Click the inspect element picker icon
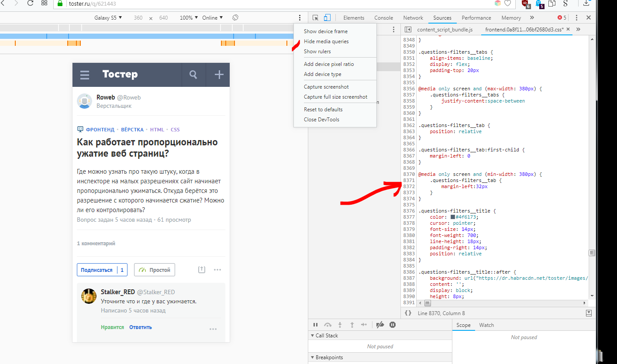The width and height of the screenshot is (617, 364). pyautogui.click(x=316, y=18)
